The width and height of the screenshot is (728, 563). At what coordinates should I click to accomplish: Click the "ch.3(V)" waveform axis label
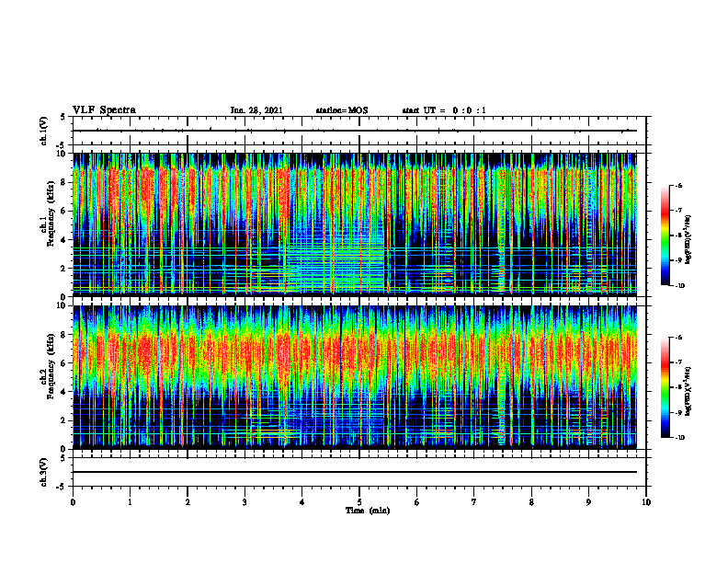point(44,472)
